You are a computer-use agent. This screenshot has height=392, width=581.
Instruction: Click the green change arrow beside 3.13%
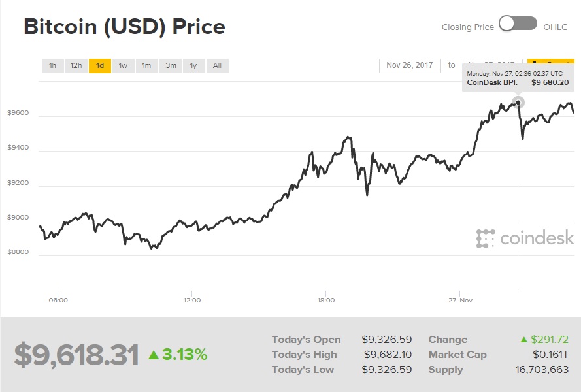(154, 355)
